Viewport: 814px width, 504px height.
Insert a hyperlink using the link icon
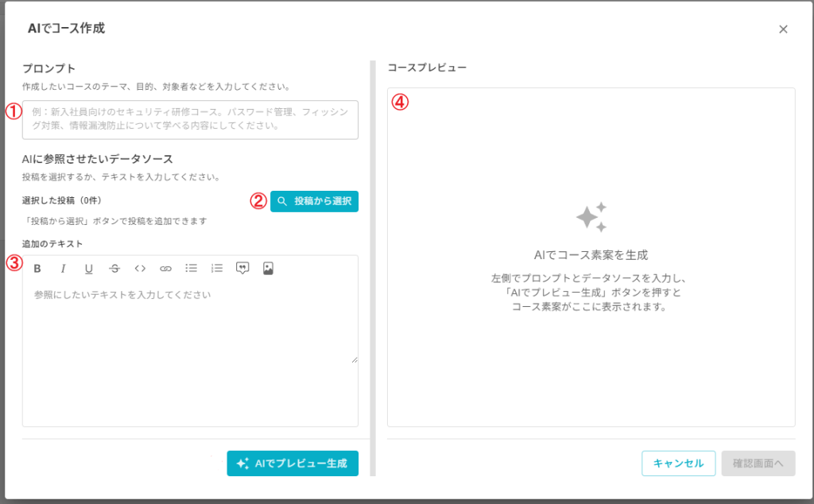pos(165,269)
